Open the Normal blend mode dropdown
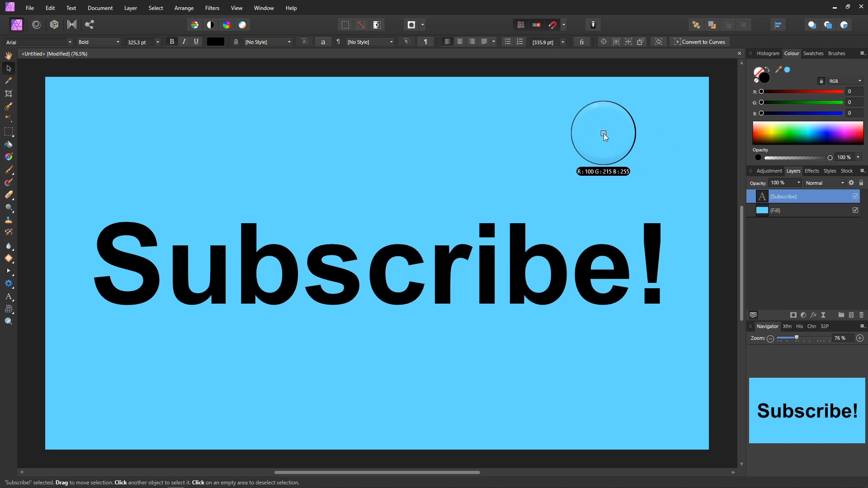Screen dimensions: 868x488 tap(825, 183)
